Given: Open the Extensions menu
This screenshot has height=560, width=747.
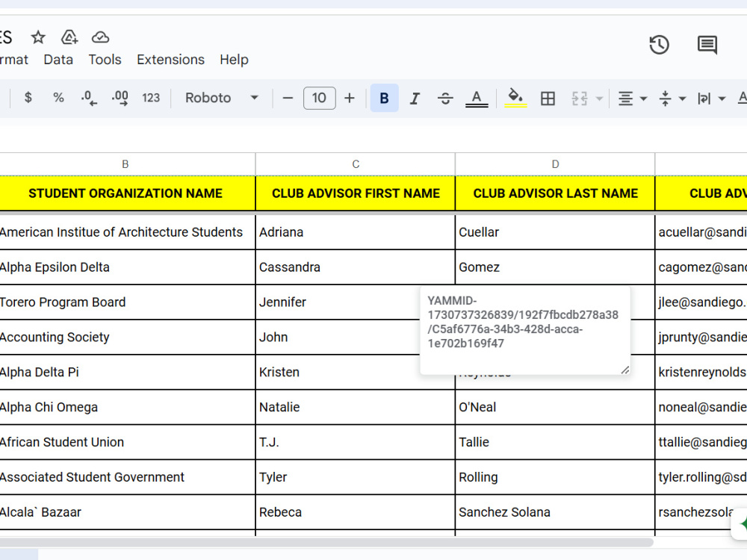Looking at the screenshot, I should click(170, 60).
